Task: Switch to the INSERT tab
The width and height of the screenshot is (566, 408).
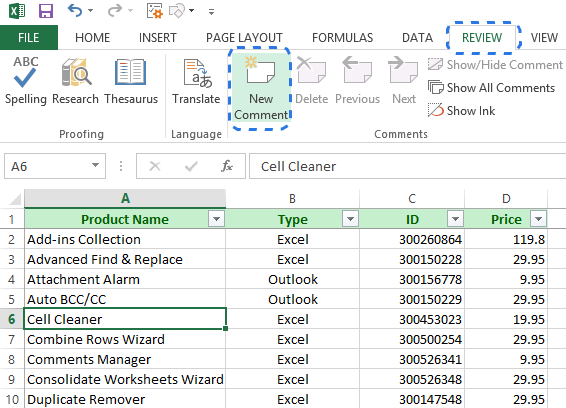Action: (158, 38)
